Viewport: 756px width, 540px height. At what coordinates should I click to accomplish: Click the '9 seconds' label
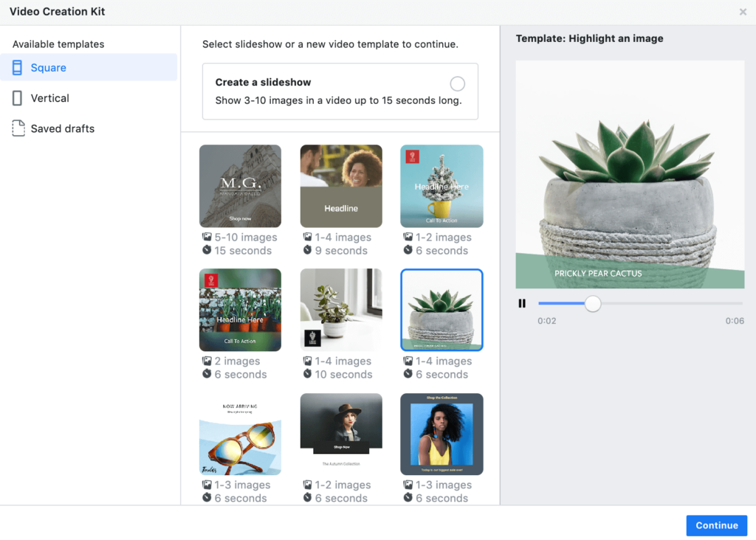[341, 251]
